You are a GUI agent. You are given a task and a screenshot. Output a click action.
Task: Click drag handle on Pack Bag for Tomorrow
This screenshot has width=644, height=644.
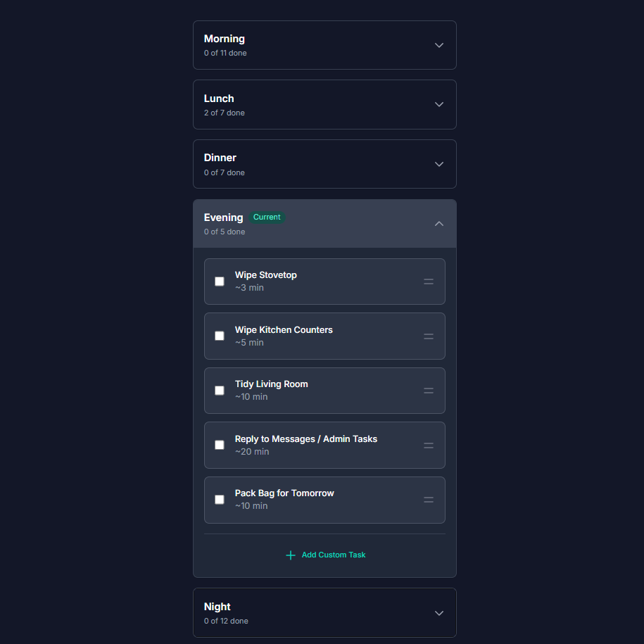[x=428, y=500]
